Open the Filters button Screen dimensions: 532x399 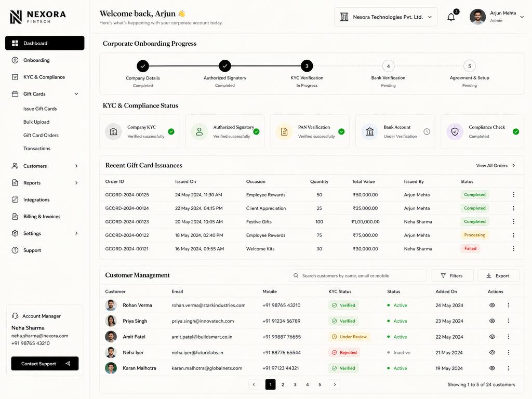(453, 275)
